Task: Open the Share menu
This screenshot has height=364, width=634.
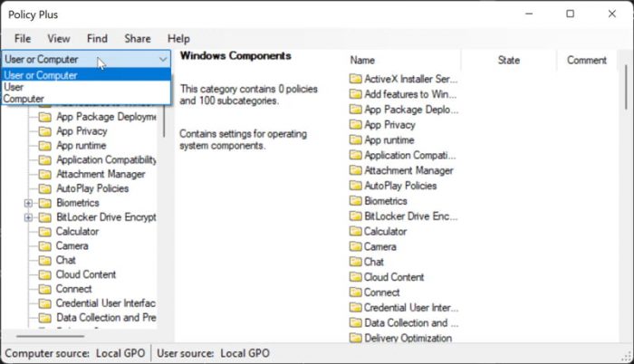Action: 138,38
